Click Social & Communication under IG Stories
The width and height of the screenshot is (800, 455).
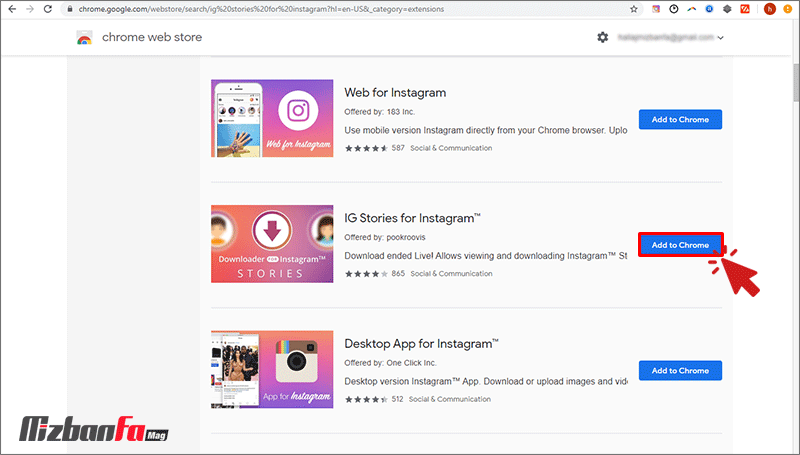click(452, 273)
